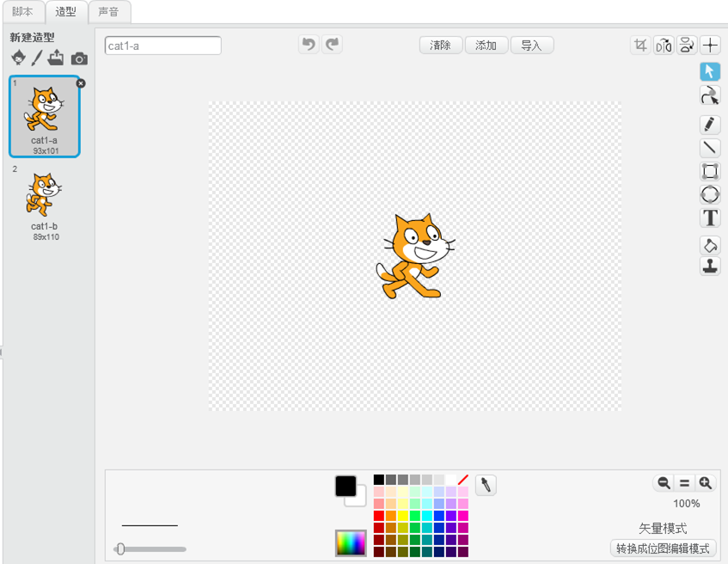
Task: Choose costume from library icon
Action: click(x=19, y=58)
